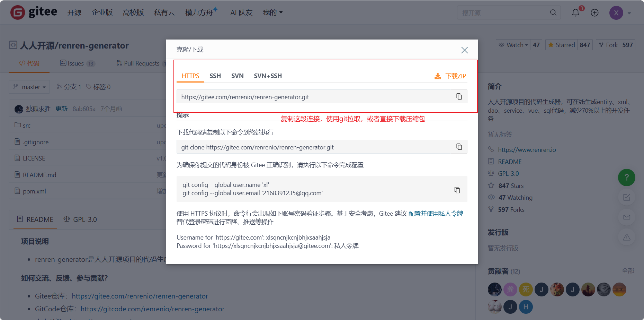
Task: Open notifications bell icon
Action: [x=575, y=13]
